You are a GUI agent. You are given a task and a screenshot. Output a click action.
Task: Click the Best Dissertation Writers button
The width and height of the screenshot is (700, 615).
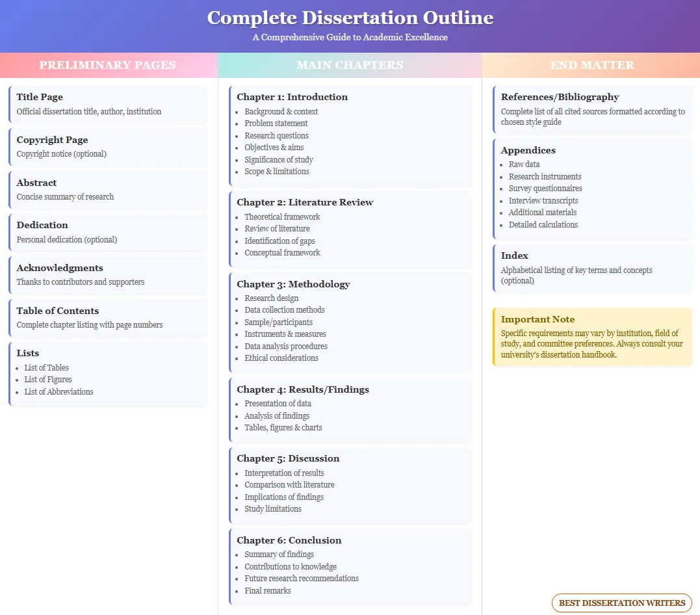pos(622,603)
